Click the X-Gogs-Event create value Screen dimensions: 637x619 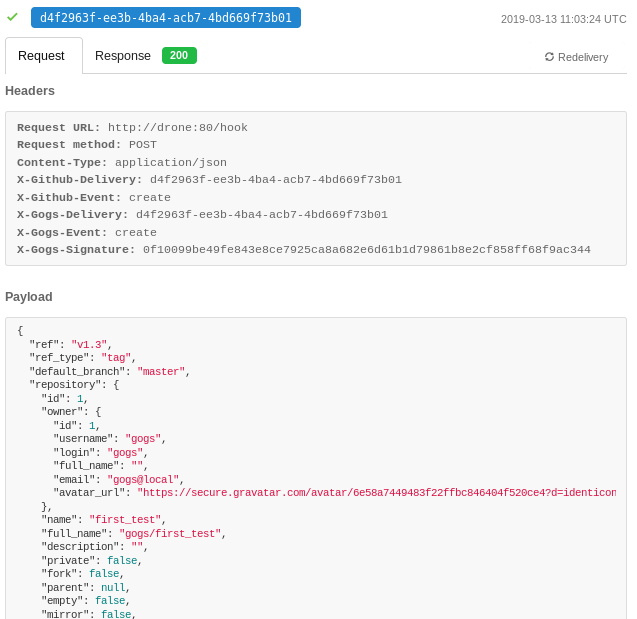point(136,232)
